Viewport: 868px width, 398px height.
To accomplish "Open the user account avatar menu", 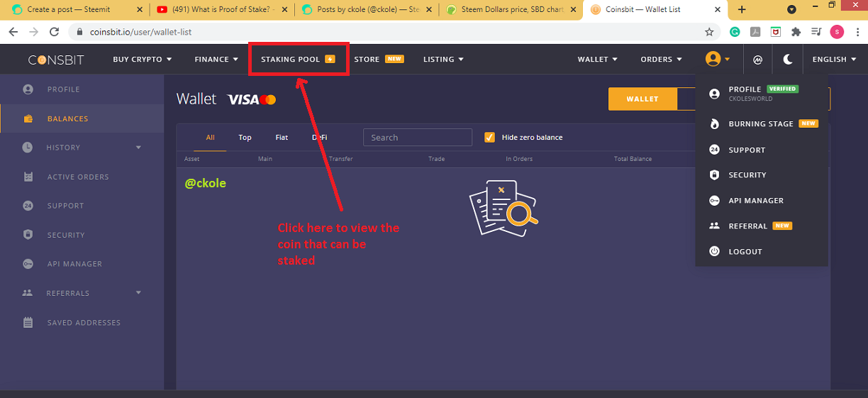I will pos(718,59).
